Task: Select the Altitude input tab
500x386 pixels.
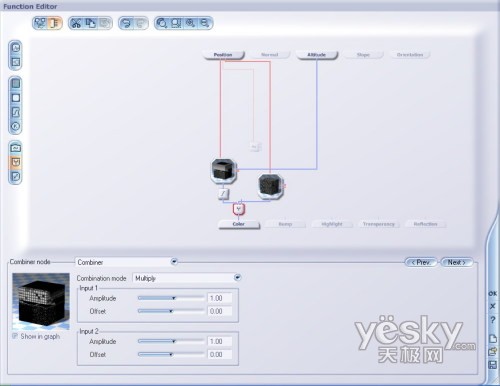Action: pos(317,55)
